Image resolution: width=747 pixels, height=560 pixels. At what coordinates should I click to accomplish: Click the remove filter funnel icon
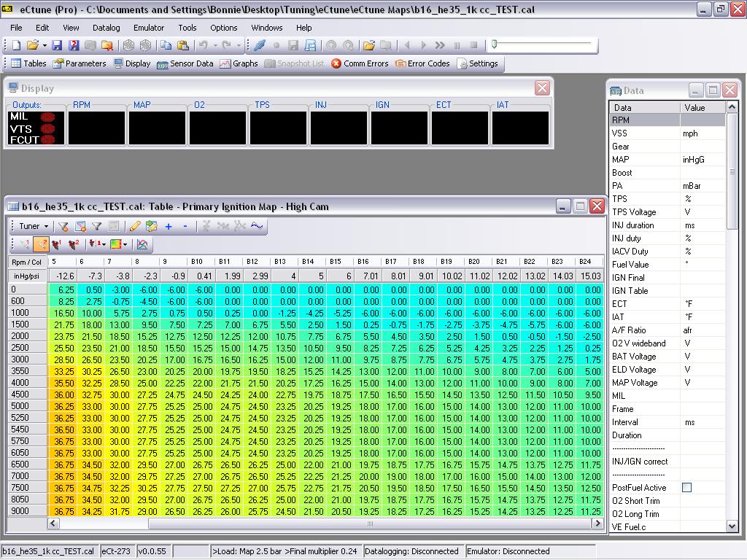[x=63, y=226]
